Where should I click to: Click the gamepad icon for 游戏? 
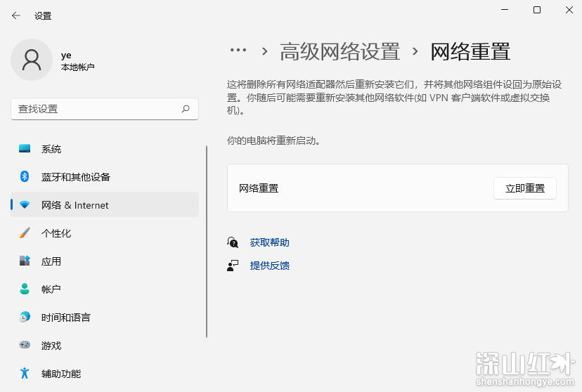pos(25,345)
